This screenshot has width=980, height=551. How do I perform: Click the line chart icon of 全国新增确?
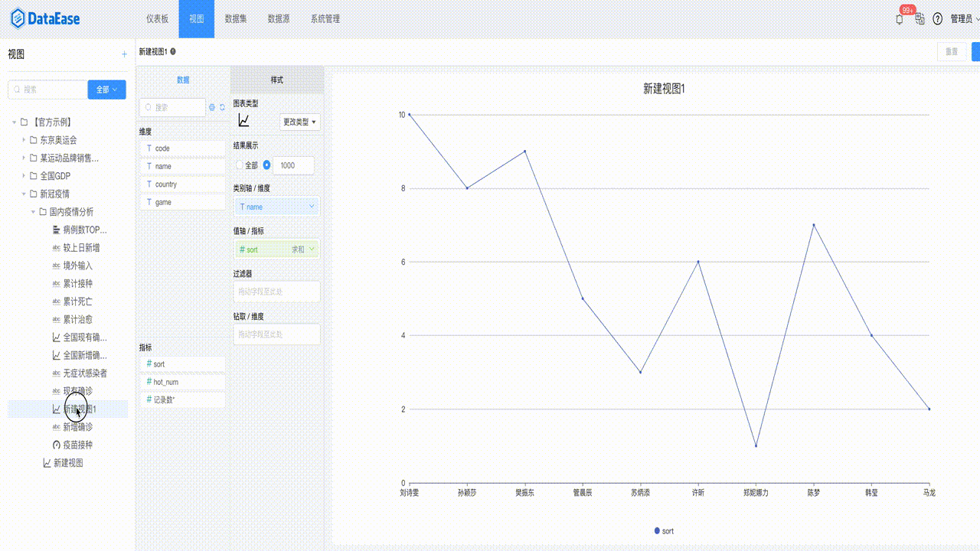coord(56,355)
